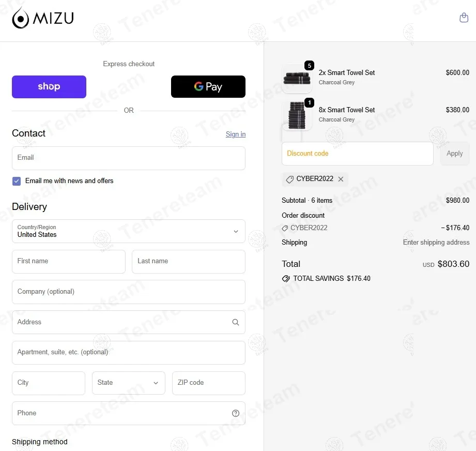This screenshot has height=451, width=476.
Task: Click the 8x Smart Towel Set thumbnail
Action: (297, 115)
